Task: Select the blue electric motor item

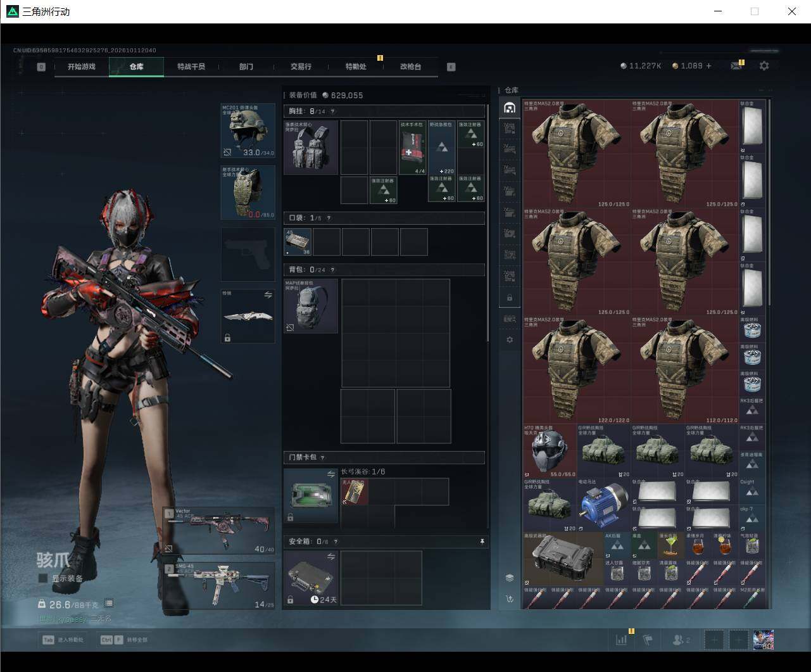Action: pyautogui.click(x=603, y=505)
